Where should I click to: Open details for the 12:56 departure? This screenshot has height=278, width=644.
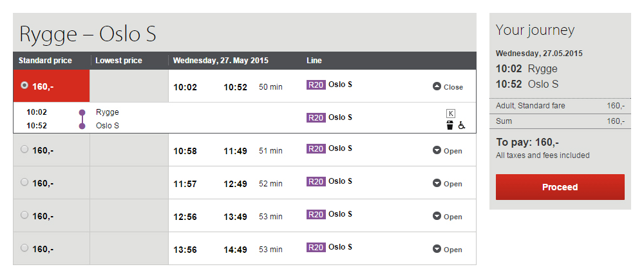coord(448,217)
